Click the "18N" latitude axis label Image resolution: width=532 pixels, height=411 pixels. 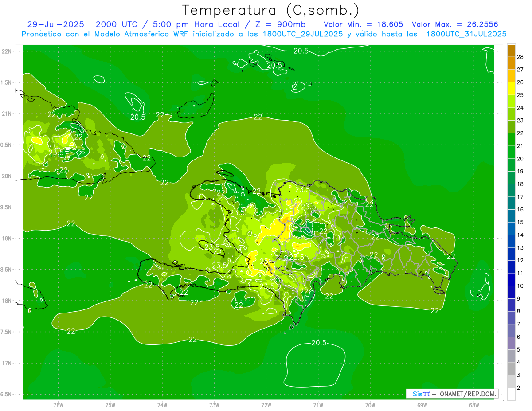click(7, 301)
